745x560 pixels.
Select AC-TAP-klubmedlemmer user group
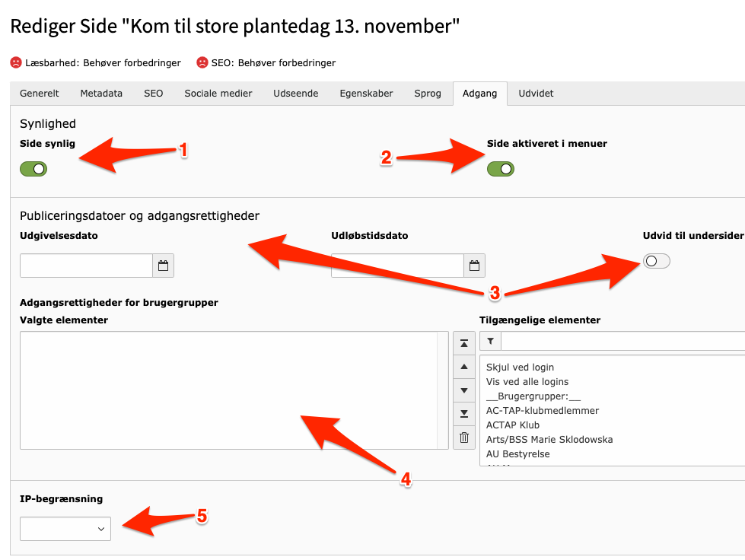click(x=542, y=410)
